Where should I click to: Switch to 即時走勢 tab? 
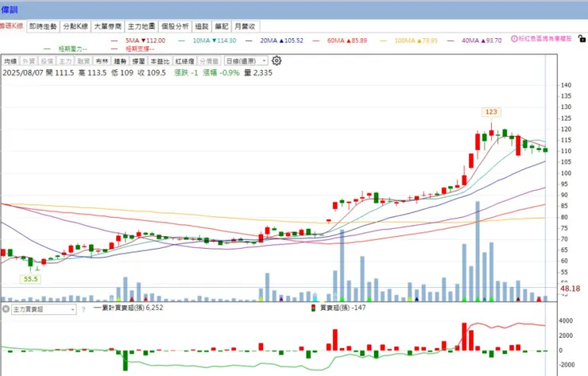coord(43,26)
